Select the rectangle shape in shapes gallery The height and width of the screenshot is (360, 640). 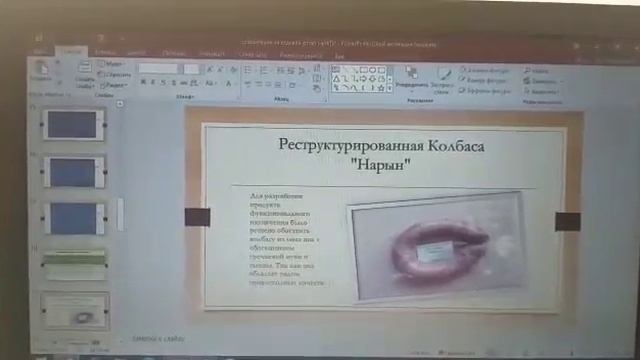(363, 70)
